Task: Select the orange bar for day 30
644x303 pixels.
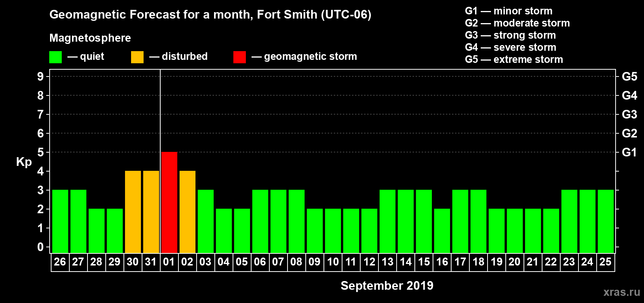Action: click(x=133, y=212)
